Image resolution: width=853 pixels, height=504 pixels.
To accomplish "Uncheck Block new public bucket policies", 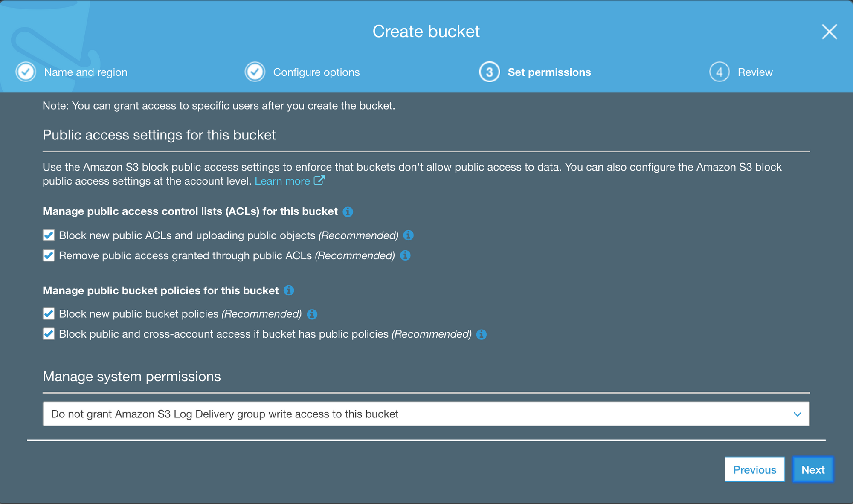I will (x=49, y=314).
